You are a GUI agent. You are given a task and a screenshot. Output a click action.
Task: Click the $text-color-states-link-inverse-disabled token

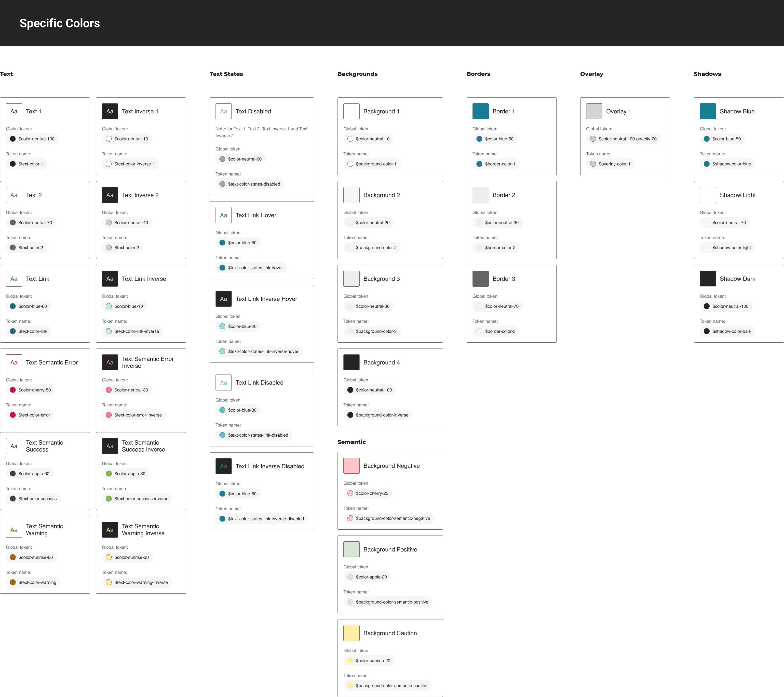point(262,519)
